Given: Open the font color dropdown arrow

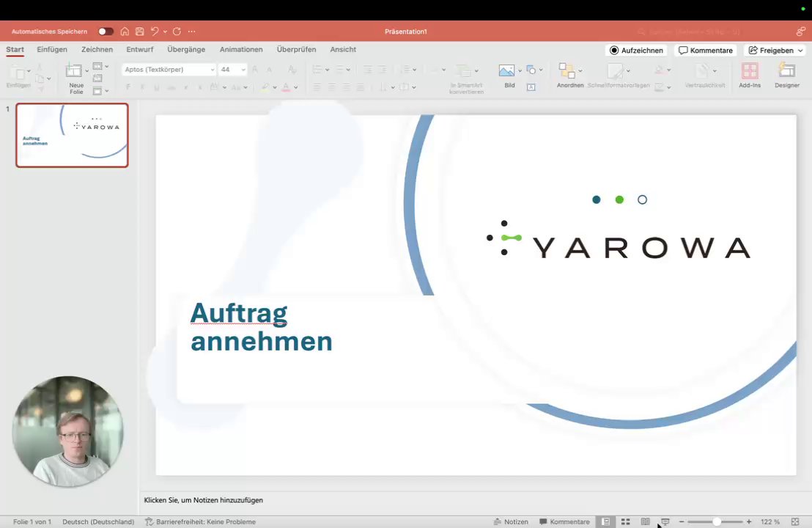Looking at the screenshot, I should point(295,87).
